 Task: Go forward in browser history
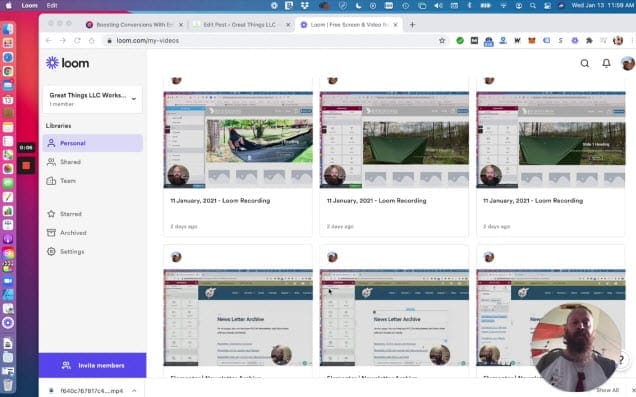click(63, 41)
